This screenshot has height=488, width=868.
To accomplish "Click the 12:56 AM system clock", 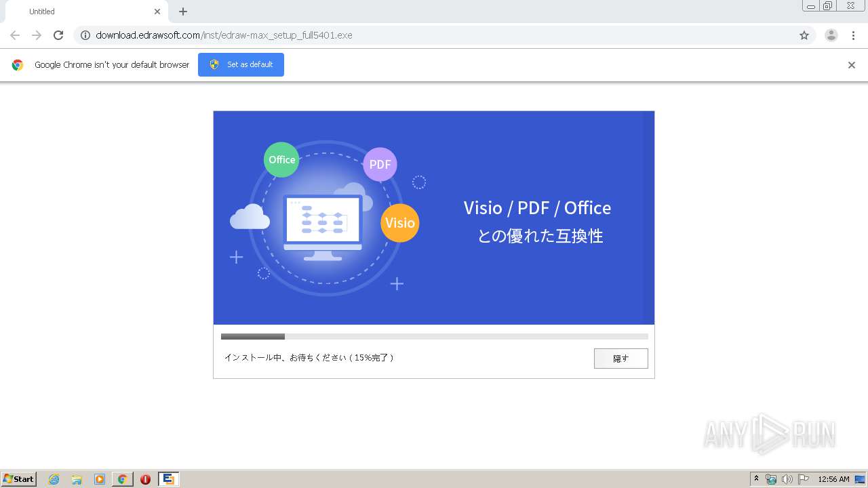I will (833, 479).
